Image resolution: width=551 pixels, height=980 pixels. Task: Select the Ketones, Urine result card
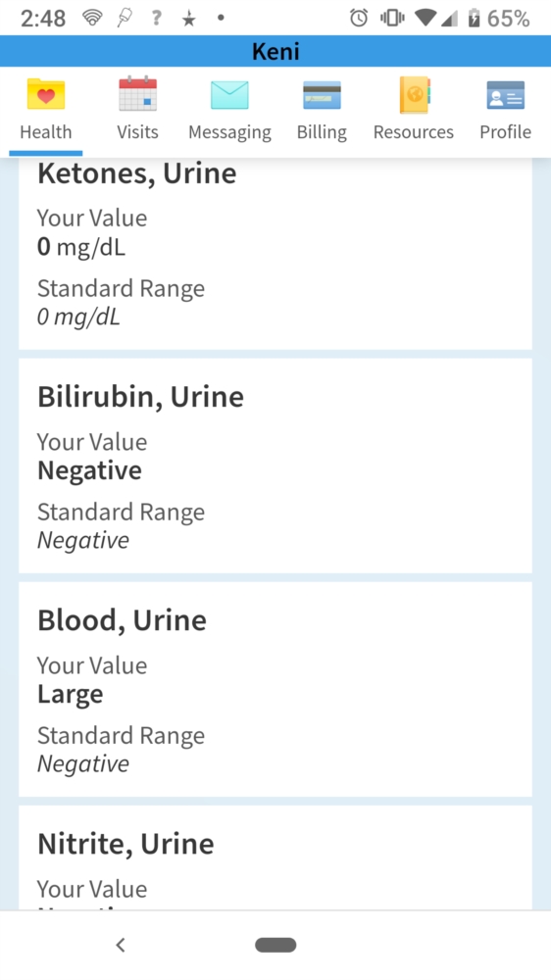point(275,253)
